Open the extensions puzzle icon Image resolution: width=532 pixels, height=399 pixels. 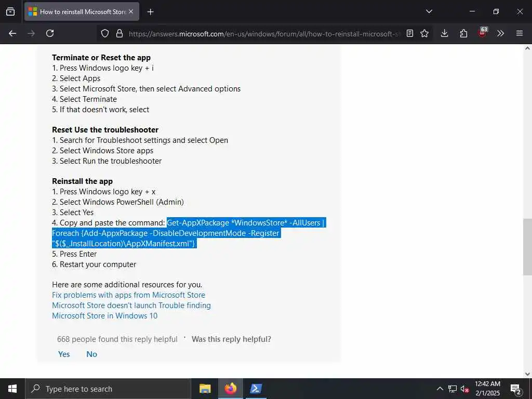(463, 33)
